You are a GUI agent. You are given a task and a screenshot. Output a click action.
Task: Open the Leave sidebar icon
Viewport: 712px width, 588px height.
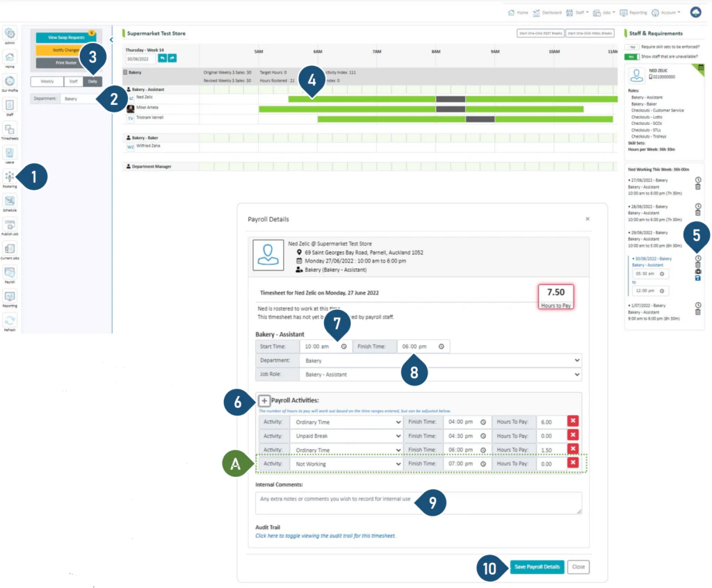[10, 155]
